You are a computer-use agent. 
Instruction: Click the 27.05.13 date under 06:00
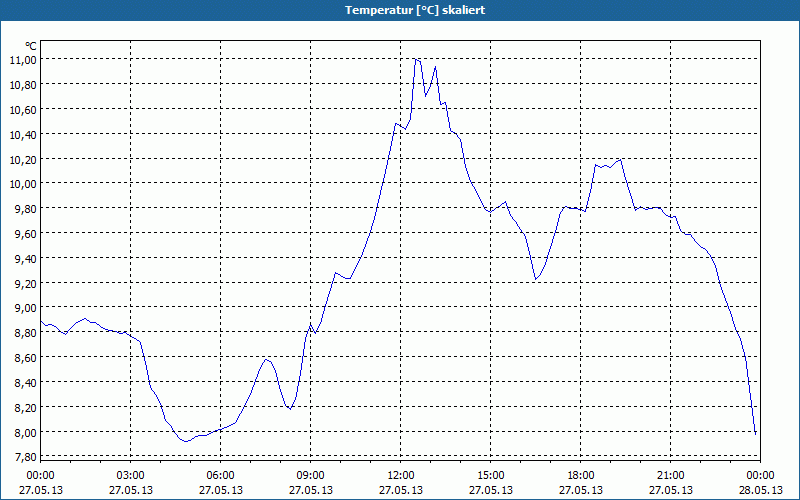coord(220,490)
